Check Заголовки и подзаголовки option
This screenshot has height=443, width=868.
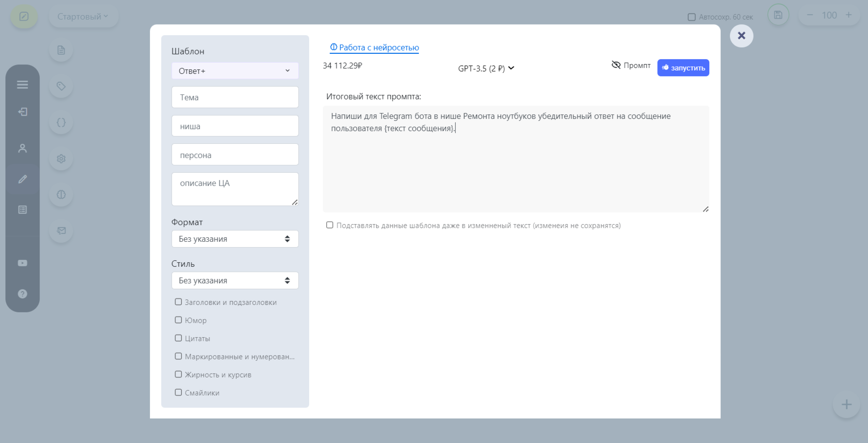(178, 302)
